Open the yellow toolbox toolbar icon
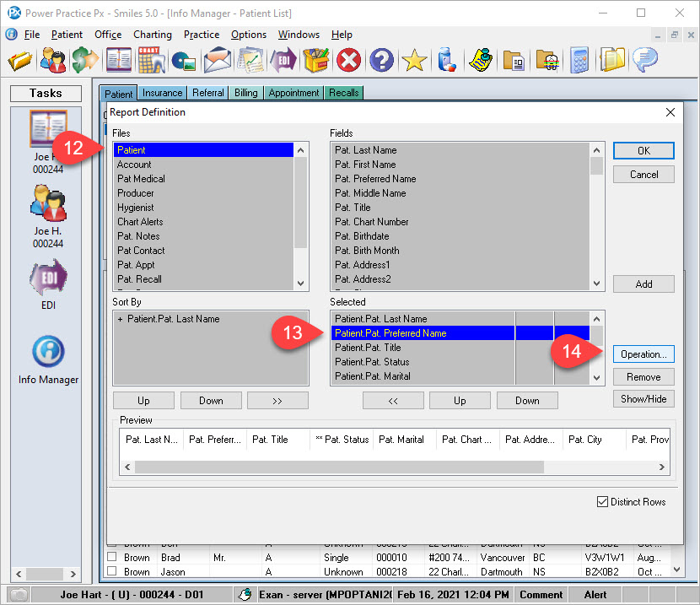 (x=316, y=60)
